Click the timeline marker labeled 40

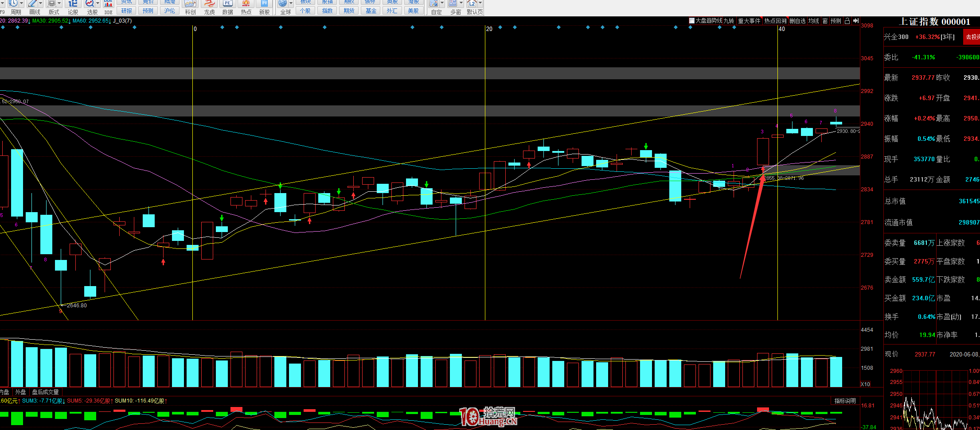[781, 29]
